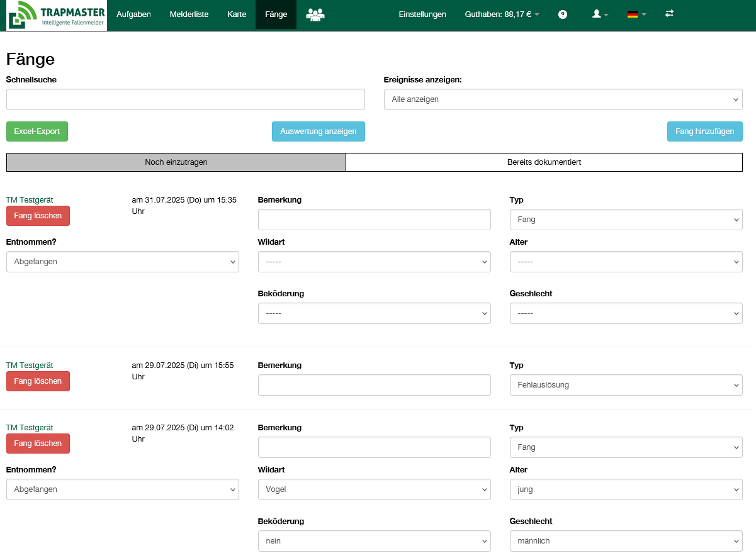Open the German flag language selector
Image resolution: width=756 pixels, height=558 pixels.
click(x=636, y=14)
